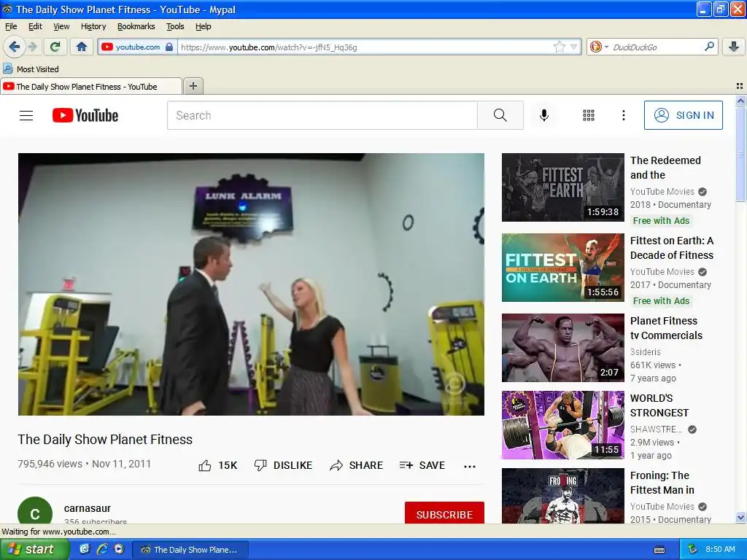Screen dimensions: 747x560
Task: Click the page scrollbar down arrow
Action: (x=740, y=517)
